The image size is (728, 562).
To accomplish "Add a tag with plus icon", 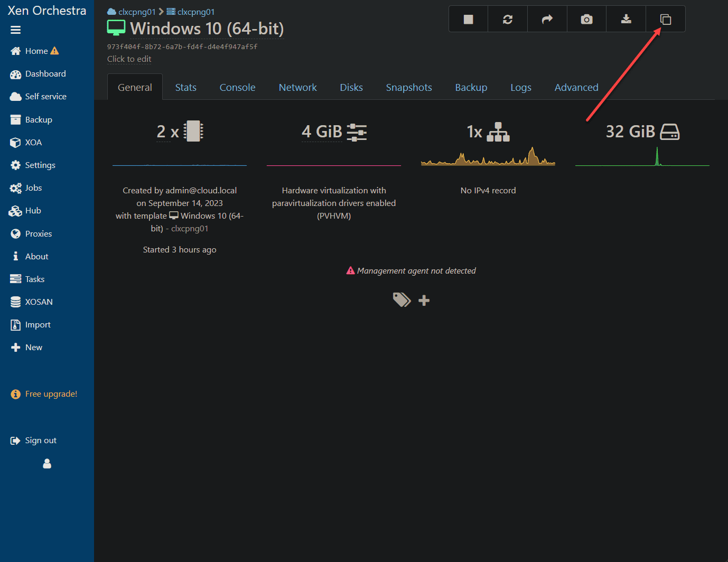I will [424, 301].
